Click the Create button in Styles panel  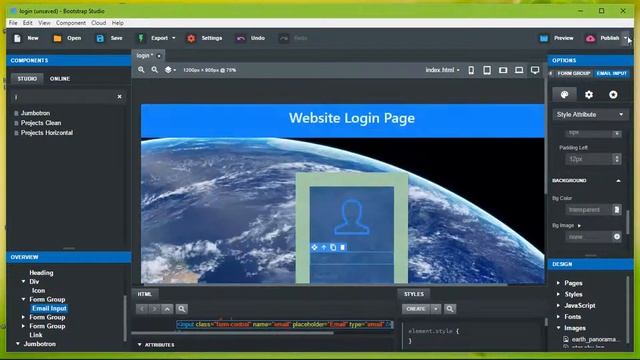pos(416,309)
